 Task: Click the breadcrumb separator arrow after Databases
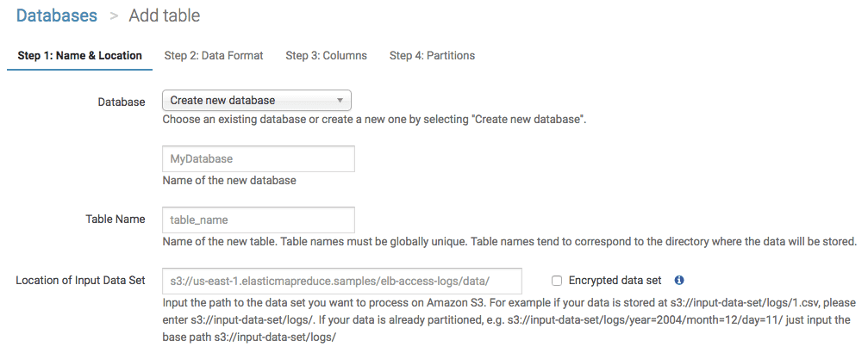[x=113, y=16]
